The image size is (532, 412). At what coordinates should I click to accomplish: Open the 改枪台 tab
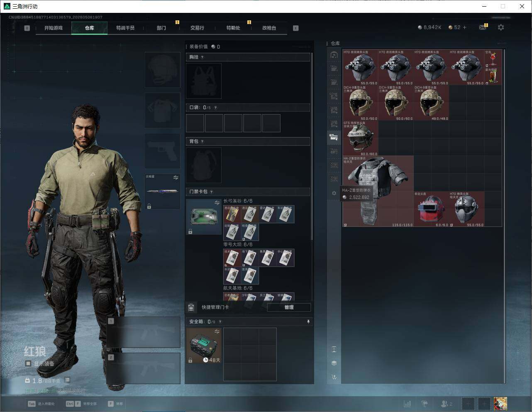pyautogui.click(x=269, y=28)
